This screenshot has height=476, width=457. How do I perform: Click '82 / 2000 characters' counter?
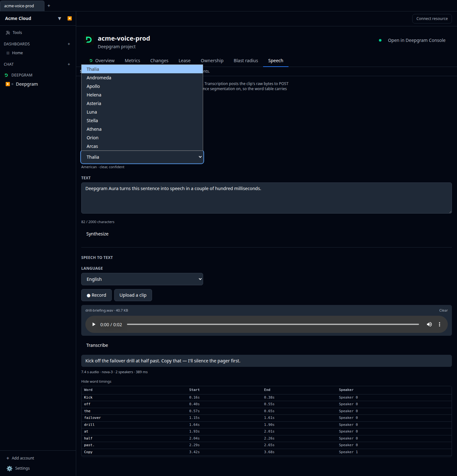(x=98, y=222)
